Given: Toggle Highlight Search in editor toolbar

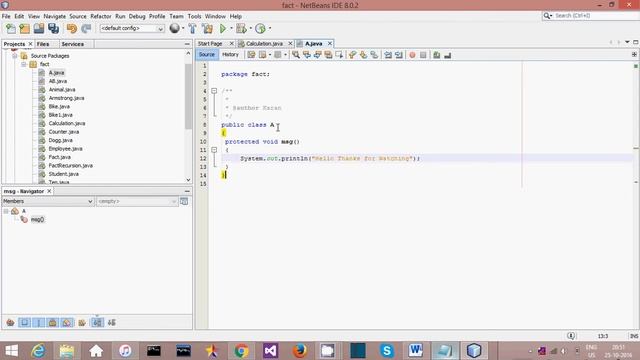Looking at the screenshot, I should 328,55.
